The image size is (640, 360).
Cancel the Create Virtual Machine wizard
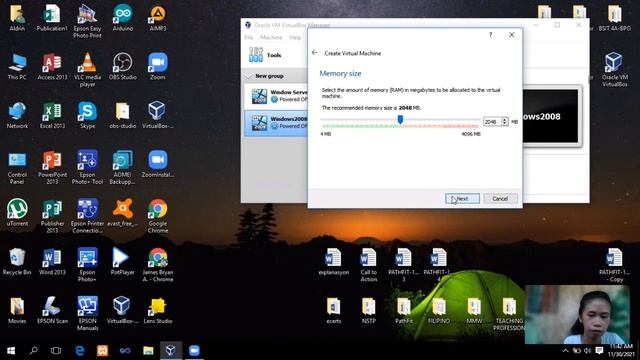(x=500, y=199)
